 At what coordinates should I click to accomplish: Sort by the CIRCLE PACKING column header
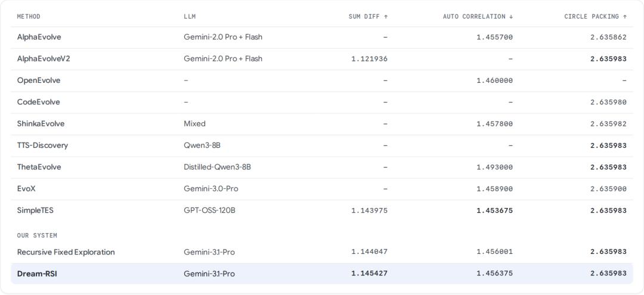(x=596, y=17)
